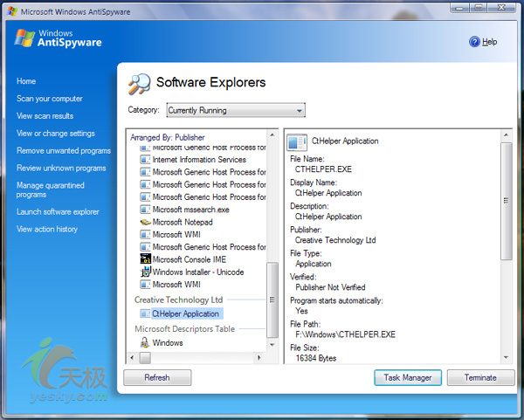Image resolution: width=524 pixels, height=420 pixels.
Task: Click the Microsoft Console IME icon
Action: tap(145, 259)
